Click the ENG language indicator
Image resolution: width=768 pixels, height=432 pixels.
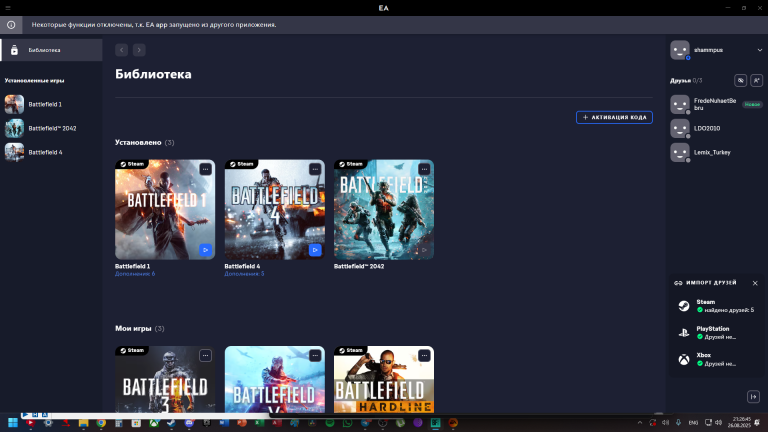pyautogui.click(x=693, y=423)
